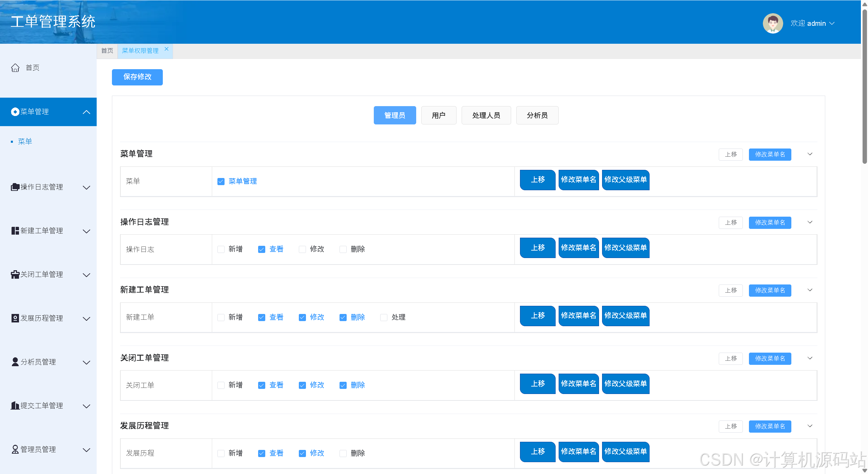Collapse the 菜单管理 sidebar section
Viewport: 868px width, 474px height.
point(86,112)
